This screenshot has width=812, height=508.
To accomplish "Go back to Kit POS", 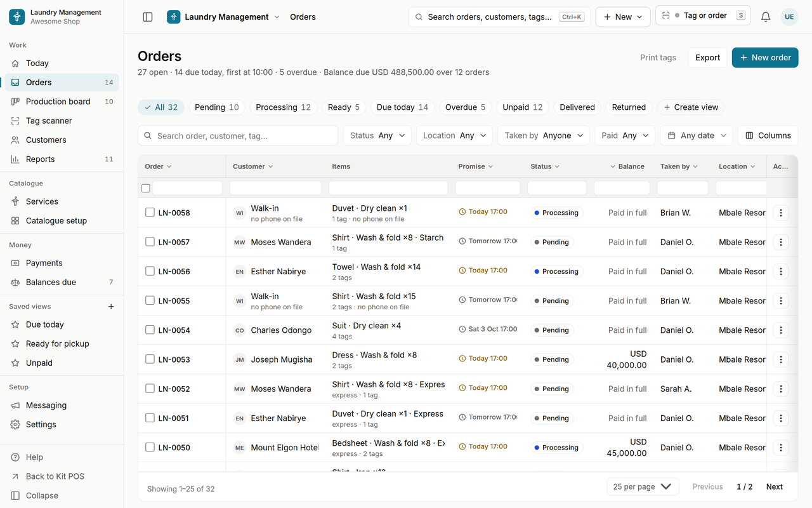I will (x=62, y=476).
